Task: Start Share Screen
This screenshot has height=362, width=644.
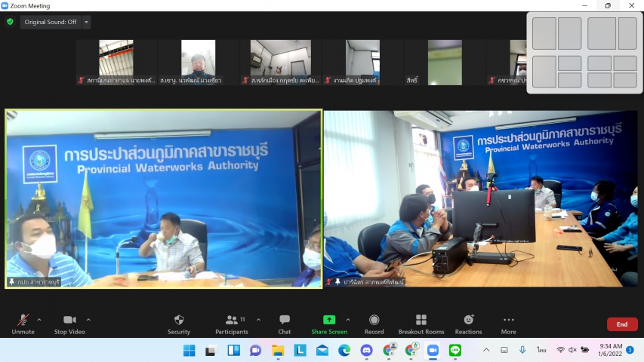Action: 329,324
